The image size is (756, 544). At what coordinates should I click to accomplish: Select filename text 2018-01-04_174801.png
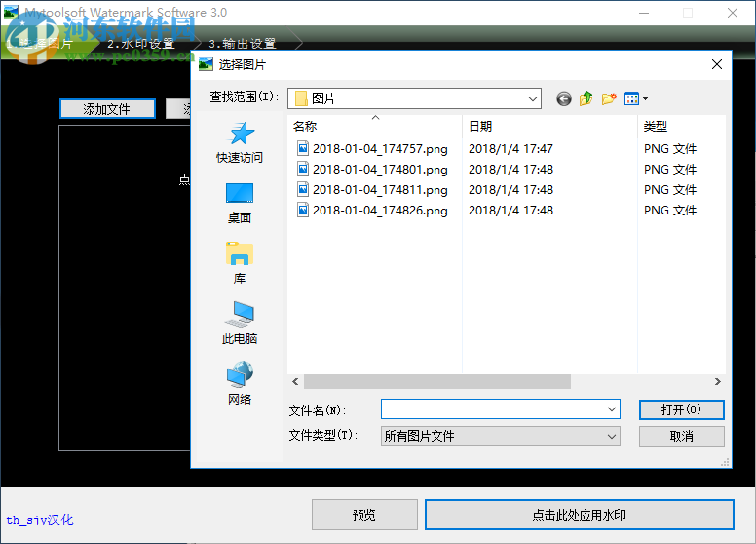[380, 170]
